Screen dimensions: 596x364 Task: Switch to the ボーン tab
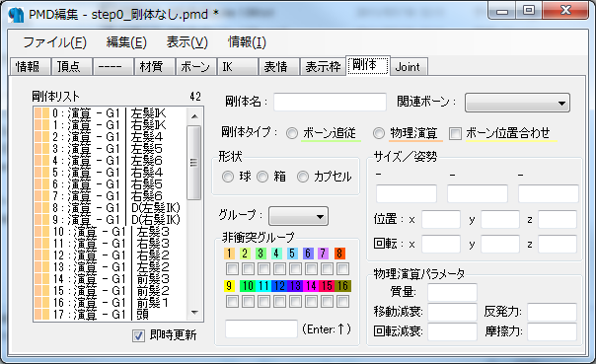pyautogui.click(x=195, y=67)
